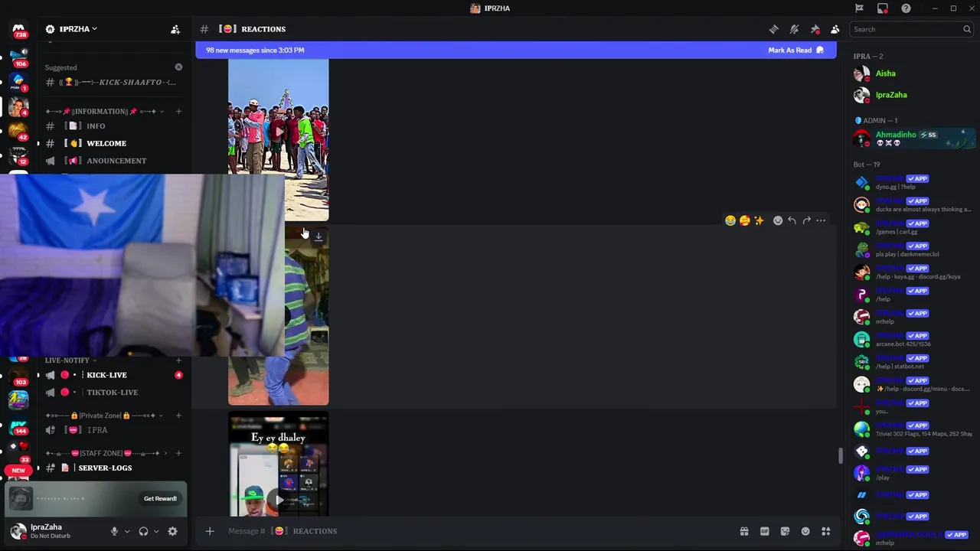The image size is (980, 551).
Task: Click the plus attach button in message bar
Action: [209, 531]
